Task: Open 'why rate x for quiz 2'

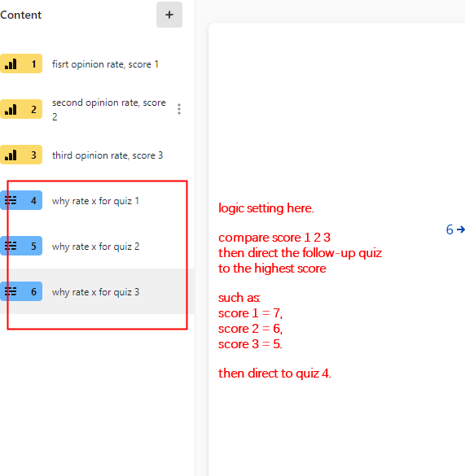Action: (96, 247)
